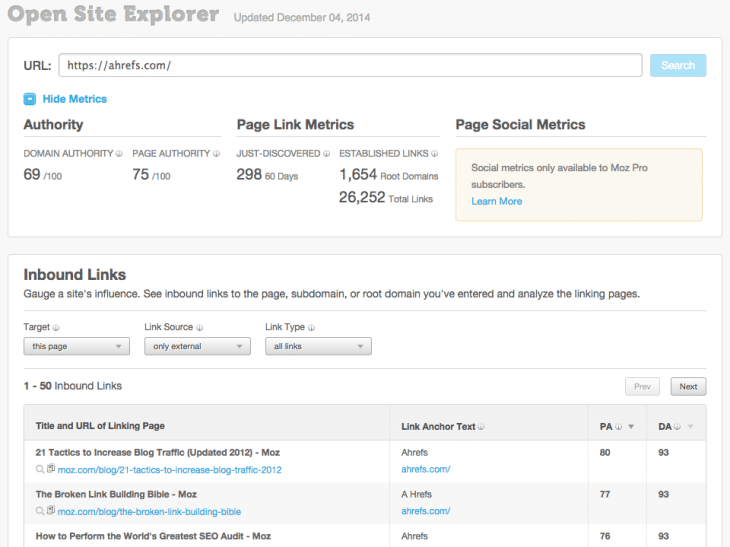The height and width of the screenshot is (547, 730).
Task: Click the Page Social Metrics heading
Action: pyautogui.click(x=520, y=124)
